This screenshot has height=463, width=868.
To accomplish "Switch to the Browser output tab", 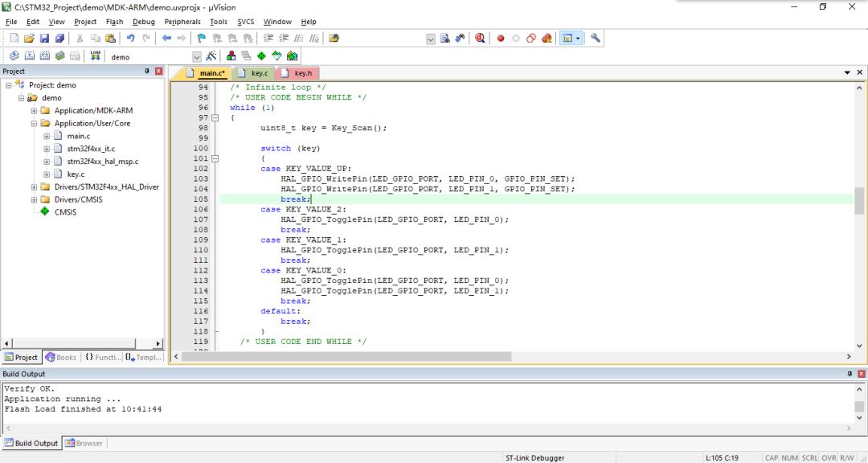I will coord(84,443).
